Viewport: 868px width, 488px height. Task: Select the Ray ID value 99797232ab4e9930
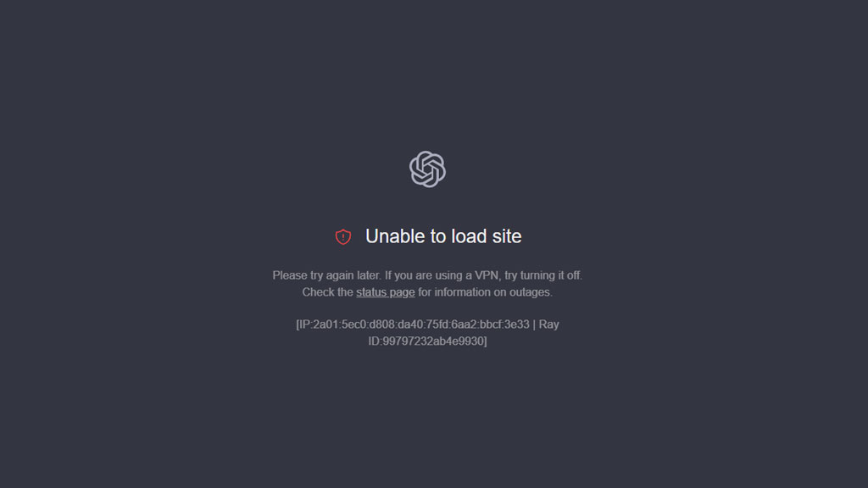pyautogui.click(x=433, y=341)
